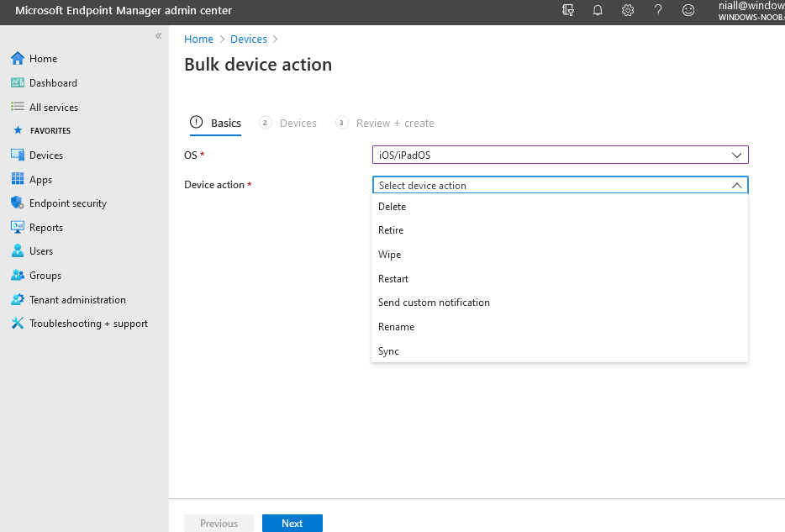Image resolution: width=785 pixels, height=532 pixels.
Task: Select Send custom notification action
Action: click(434, 303)
